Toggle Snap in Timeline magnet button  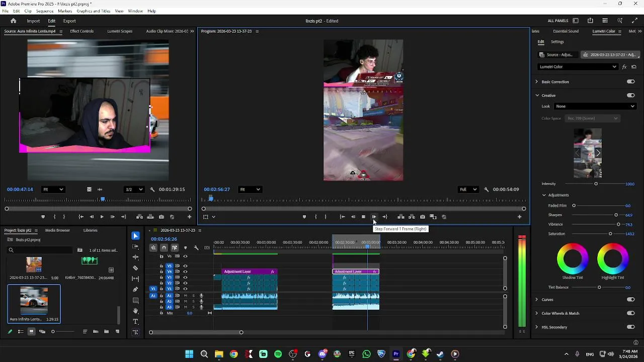(164, 247)
